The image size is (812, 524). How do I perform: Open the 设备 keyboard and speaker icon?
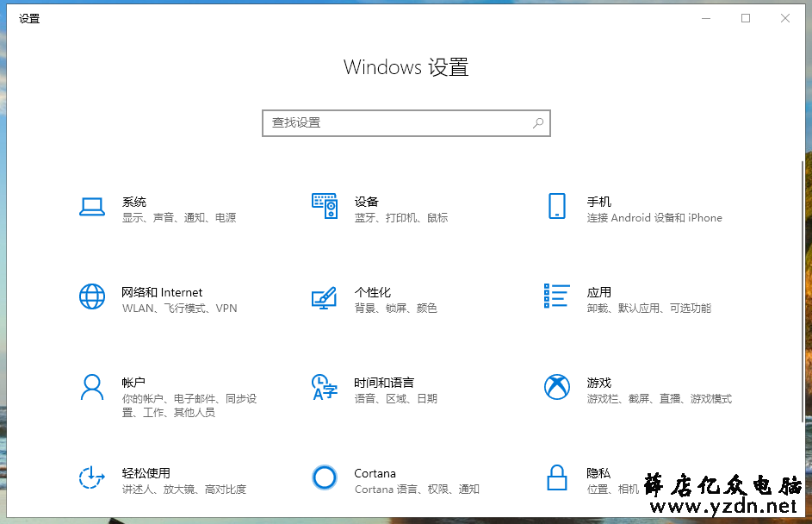click(325, 206)
